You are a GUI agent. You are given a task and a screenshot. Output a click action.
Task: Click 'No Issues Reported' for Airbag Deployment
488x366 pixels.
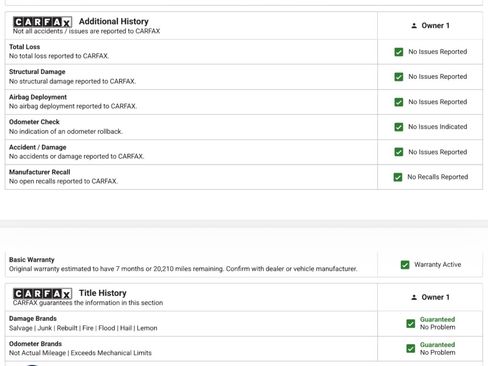(438, 102)
